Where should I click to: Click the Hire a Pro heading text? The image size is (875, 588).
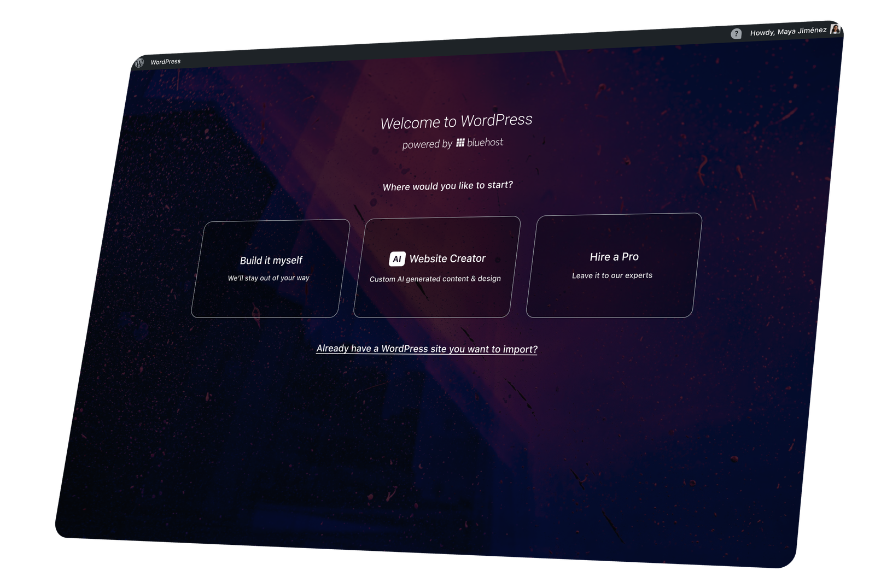tap(614, 256)
